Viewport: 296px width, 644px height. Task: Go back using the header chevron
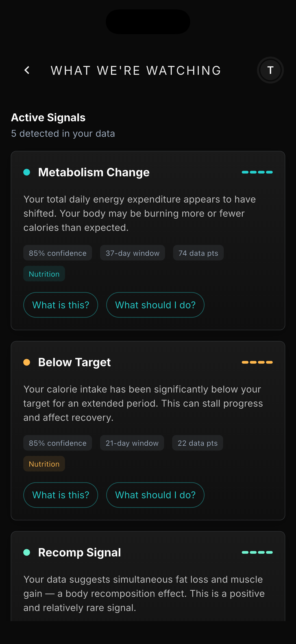pyautogui.click(x=27, y=70)
